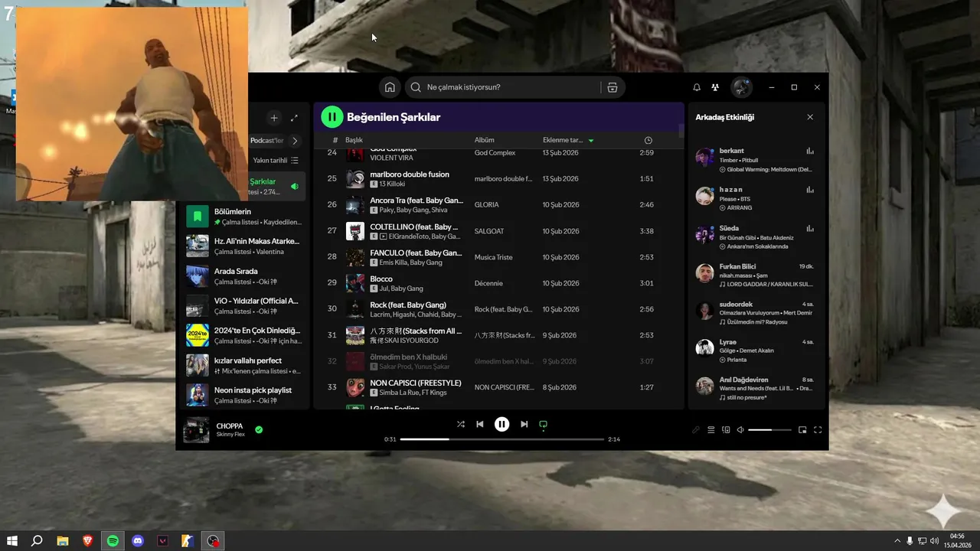Screen dimensions: 980x551
Task: Enter fullscreen player view
Action: point(818,430)
